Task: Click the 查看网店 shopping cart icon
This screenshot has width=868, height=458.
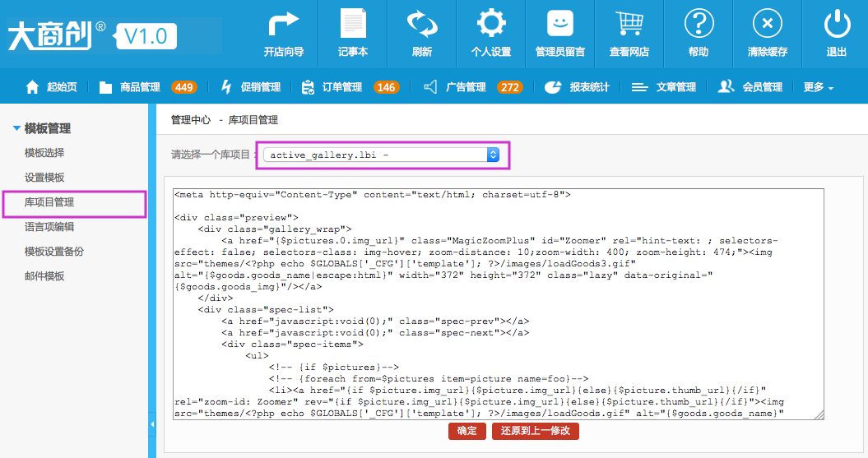Action: (x=629, y=24)
